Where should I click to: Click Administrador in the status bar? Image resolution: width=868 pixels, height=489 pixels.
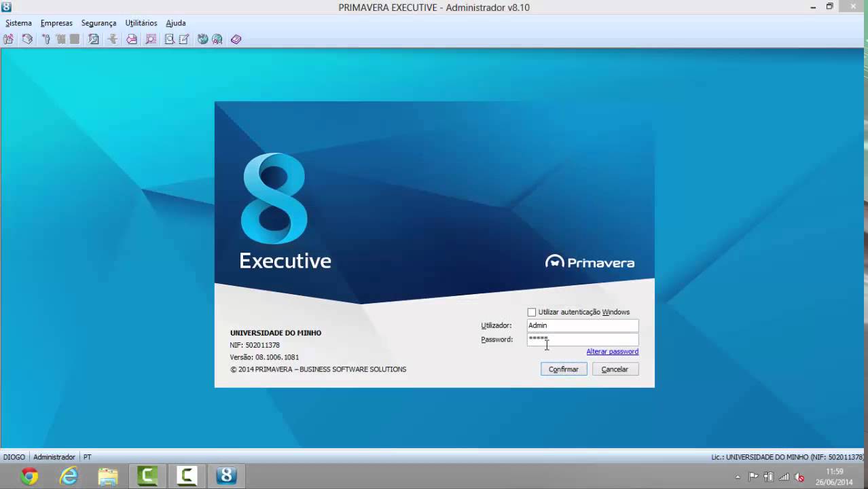pos(54,457)
